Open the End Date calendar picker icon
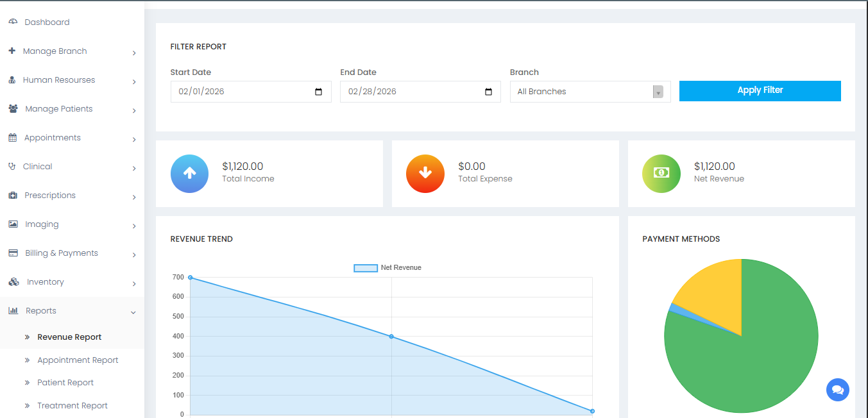868x418 pixels. (488, 92)
